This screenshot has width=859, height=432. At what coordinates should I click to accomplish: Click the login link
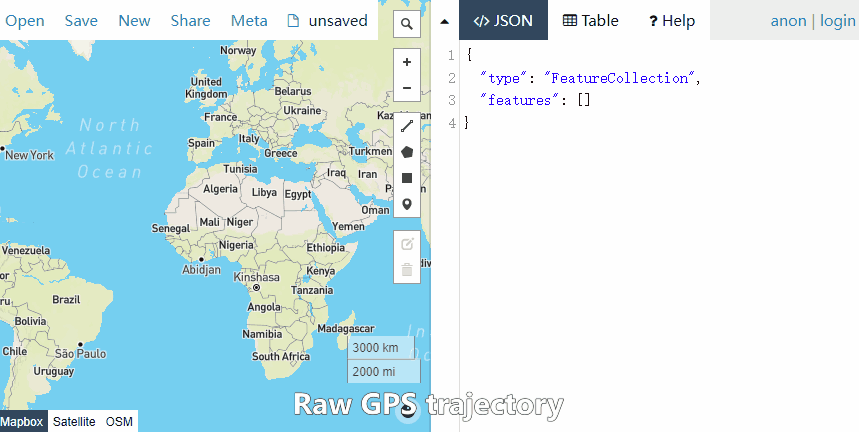(838, 21)
